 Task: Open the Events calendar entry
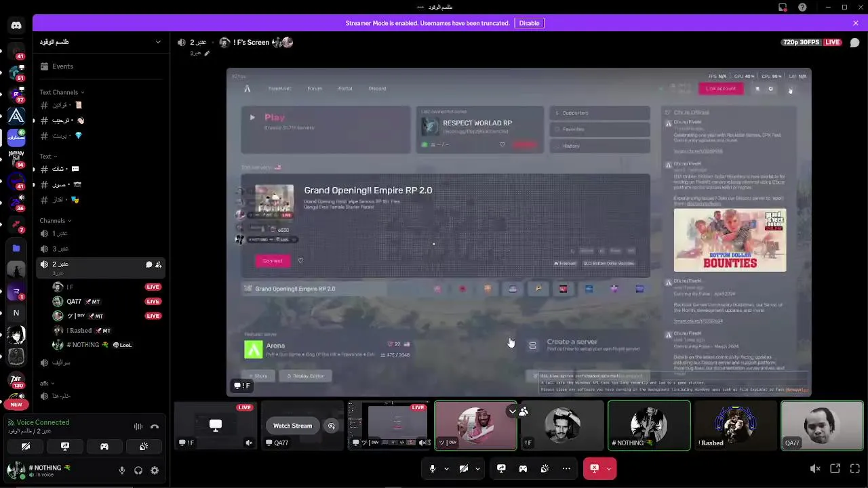[62, 66]
